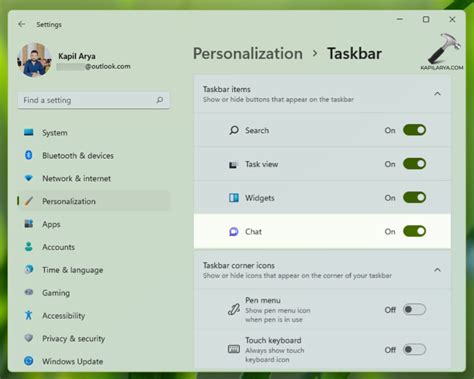The height and width of the screenshot is (379, 474).
Task: Click the Network wifi icon
Action: tap(29, 178)
